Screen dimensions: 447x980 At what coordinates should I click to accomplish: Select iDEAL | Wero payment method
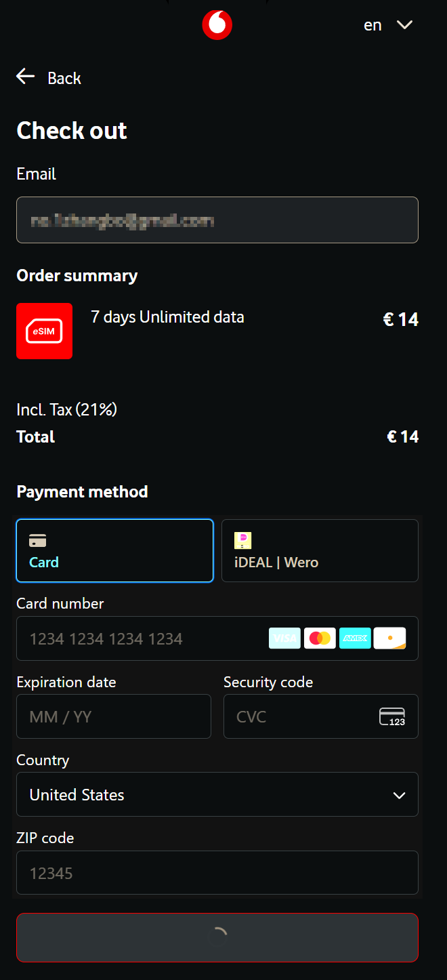320,551
